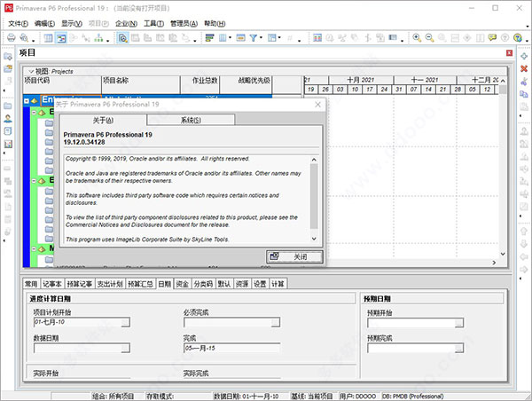The height and width of the screenshot is (401, 532).
Task: Switch to the 系统(S) tab in About dialog
Action: click(191, 120)
